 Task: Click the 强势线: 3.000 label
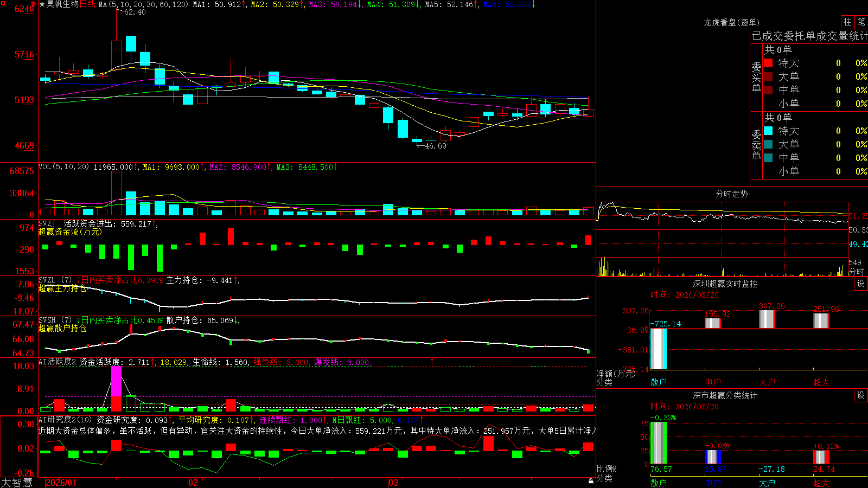coord(282,362)
